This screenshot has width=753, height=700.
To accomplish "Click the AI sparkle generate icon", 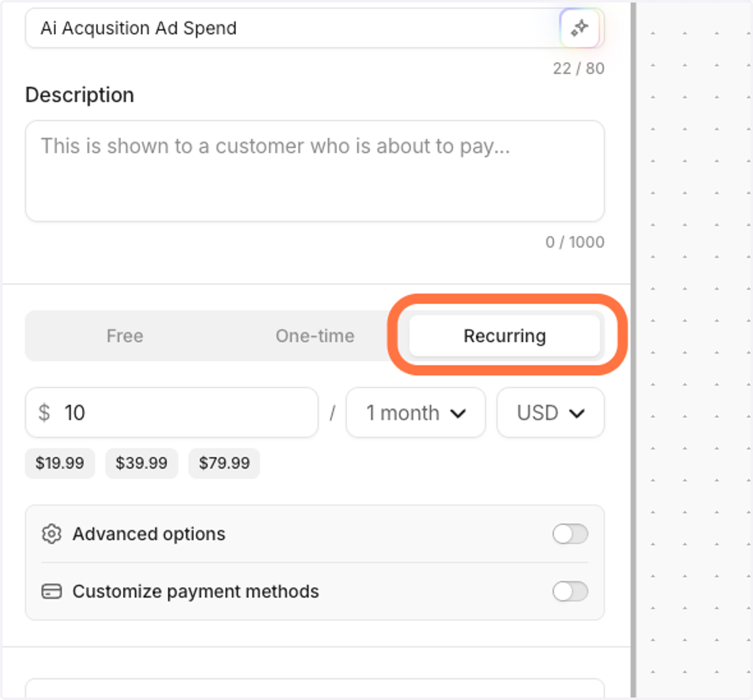I will click(x=579, y=28).
